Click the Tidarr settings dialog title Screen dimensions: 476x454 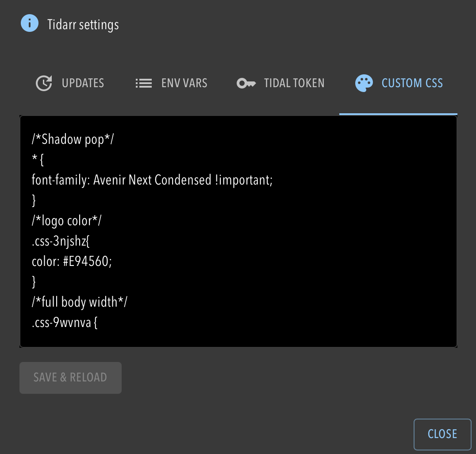point(83,24)
